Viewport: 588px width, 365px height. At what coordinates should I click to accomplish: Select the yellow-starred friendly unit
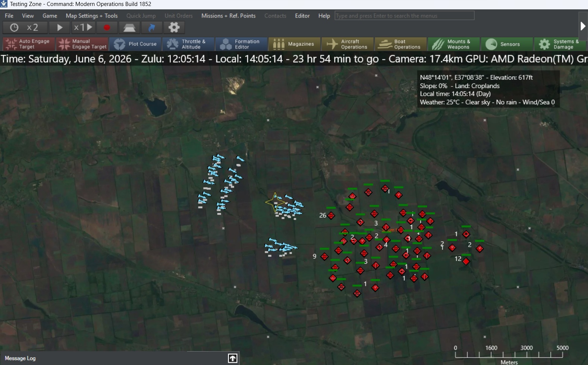tap(275, 202)
